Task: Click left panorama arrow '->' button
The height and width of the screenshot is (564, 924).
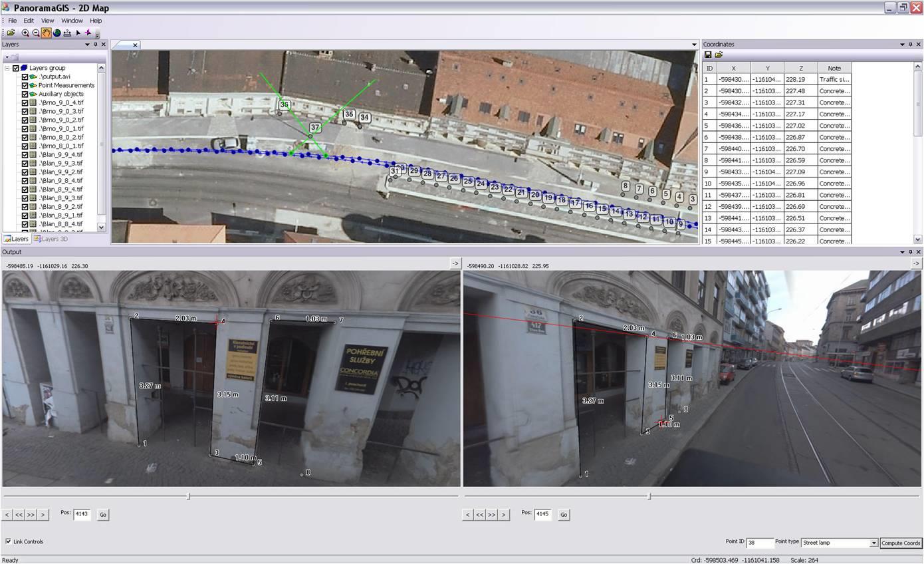Action: [455, 263]
